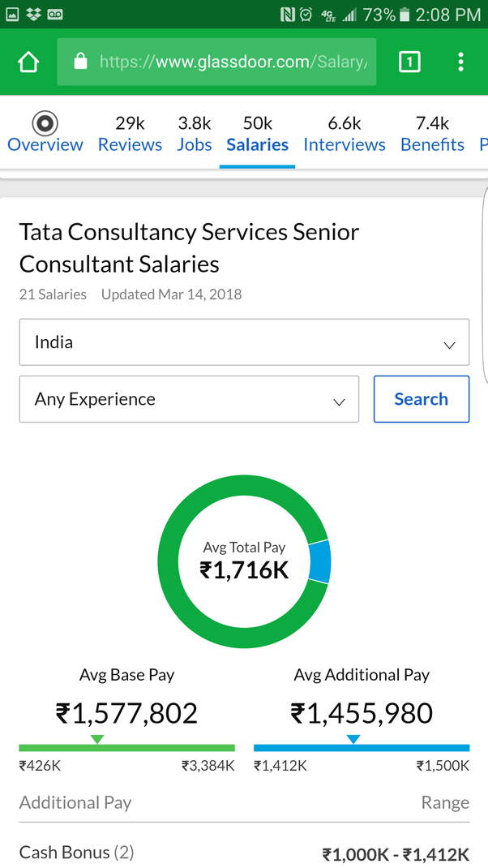Screen dimensions: 488x868
Task: Open the Jobs tab
Action: point(195,134)
